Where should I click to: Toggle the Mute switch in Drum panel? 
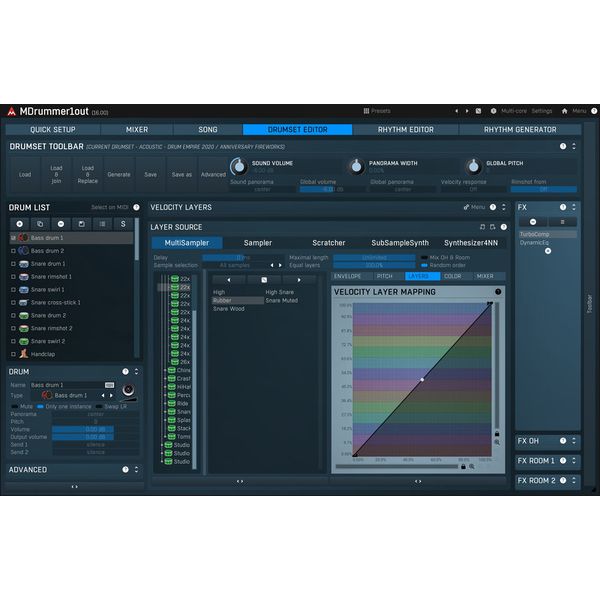coord(15,406)
